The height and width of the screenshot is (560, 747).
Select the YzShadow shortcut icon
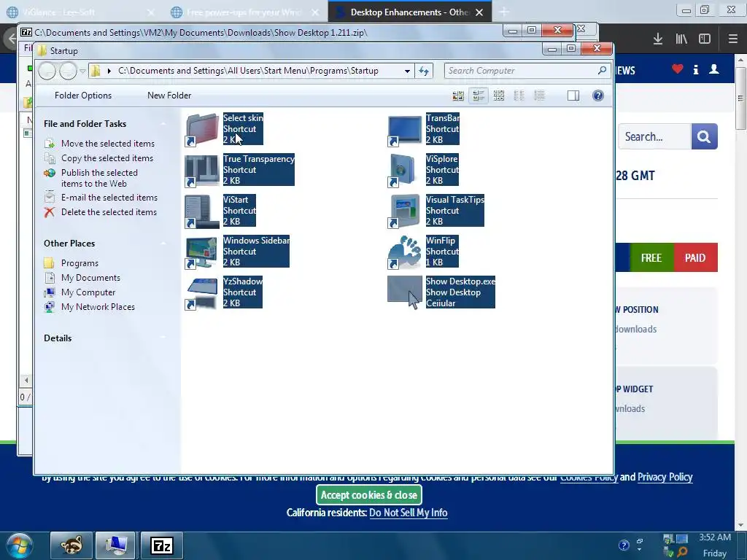pos(202,293)
